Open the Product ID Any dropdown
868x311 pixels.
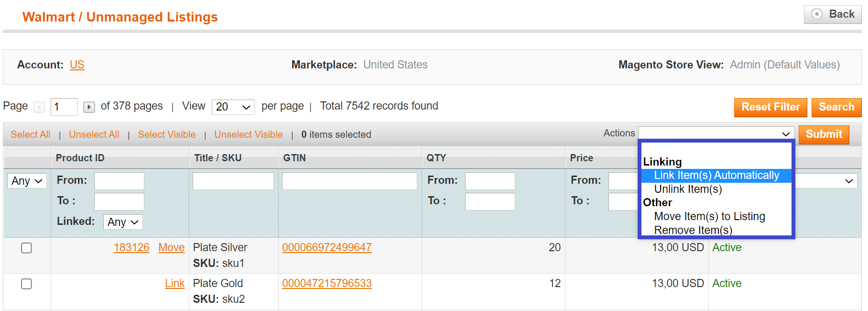(26, 181)
